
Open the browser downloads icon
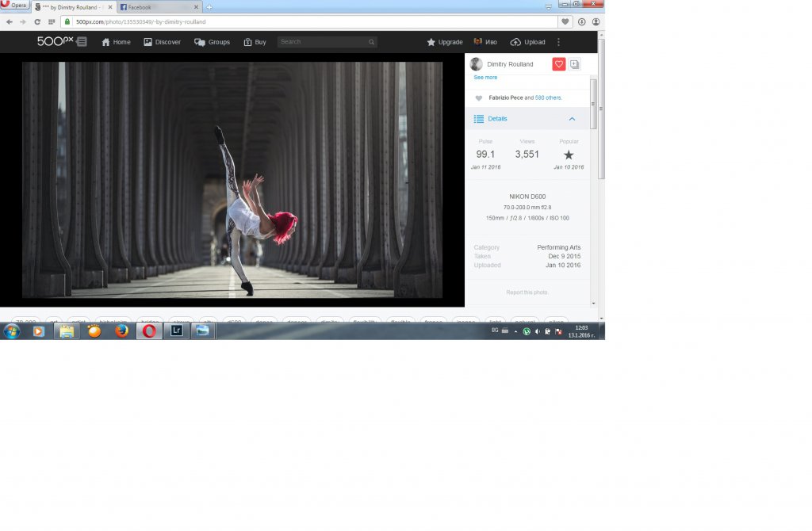(581, 21)
